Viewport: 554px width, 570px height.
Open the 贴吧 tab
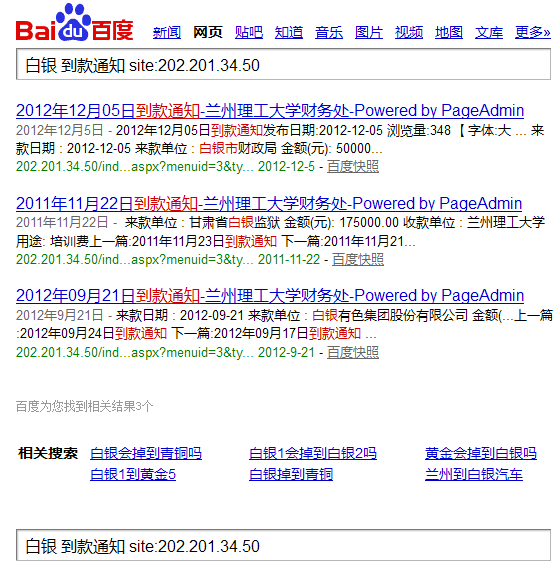tap(249, 32)
